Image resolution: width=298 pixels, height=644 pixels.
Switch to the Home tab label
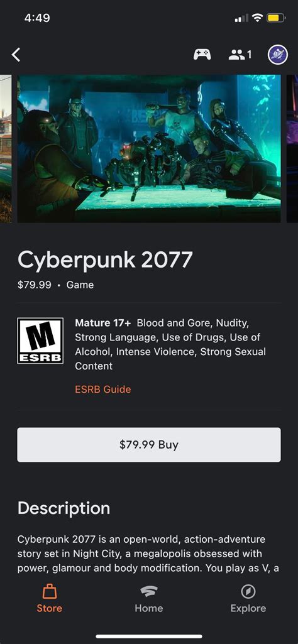point(149,608)
